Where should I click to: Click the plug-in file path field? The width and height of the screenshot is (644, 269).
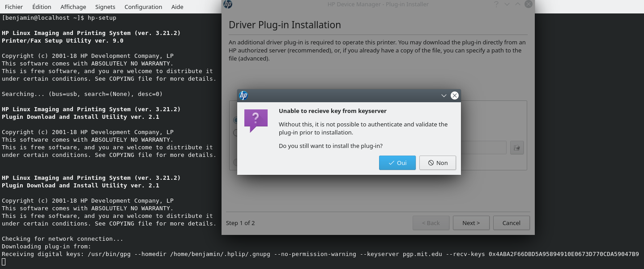point(483,148)
